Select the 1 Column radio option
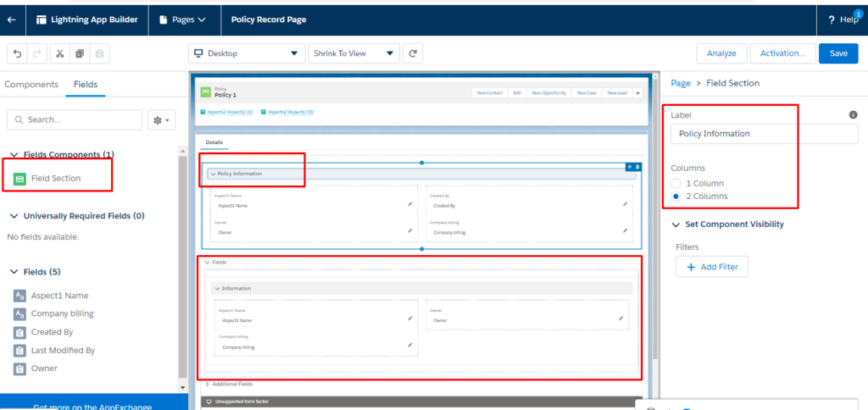The width and height of the screenshot is (868, 410). pyautogui.click(x=676, y=183)
